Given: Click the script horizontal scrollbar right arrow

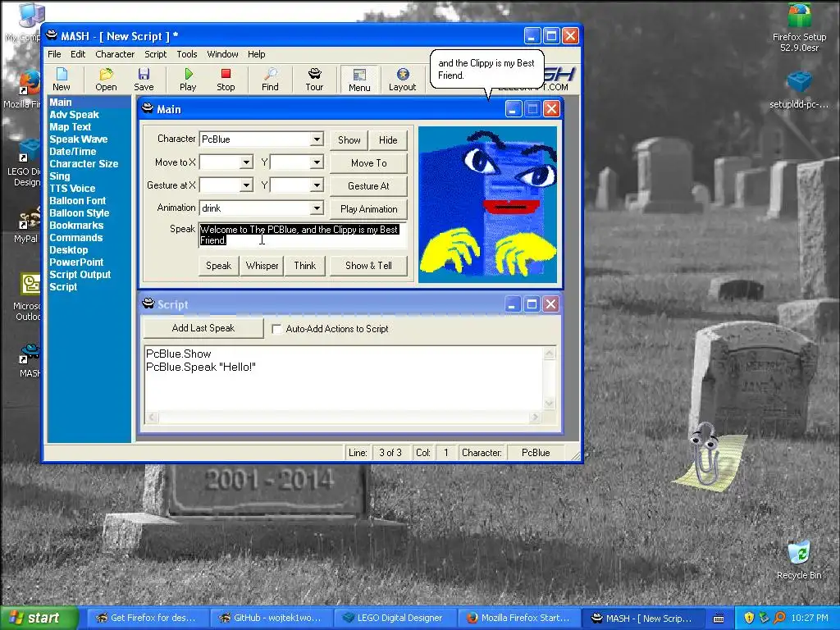Looking at the screenshot, I should (535, 417).
